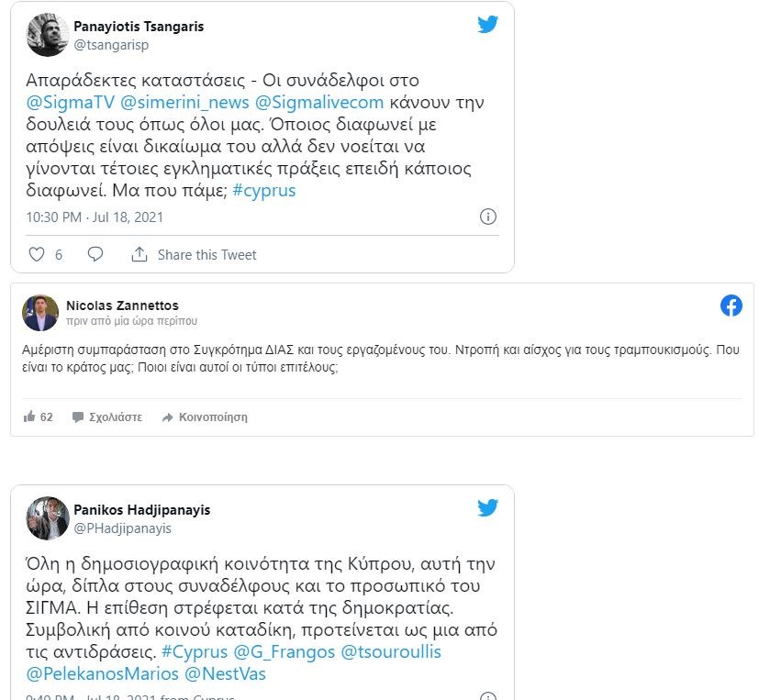Open Panayiotis Tsangaris profile picture
Image resolution: width=770 pixels, height=700 pixels.
pyautogui.click(x=47, y=35)
